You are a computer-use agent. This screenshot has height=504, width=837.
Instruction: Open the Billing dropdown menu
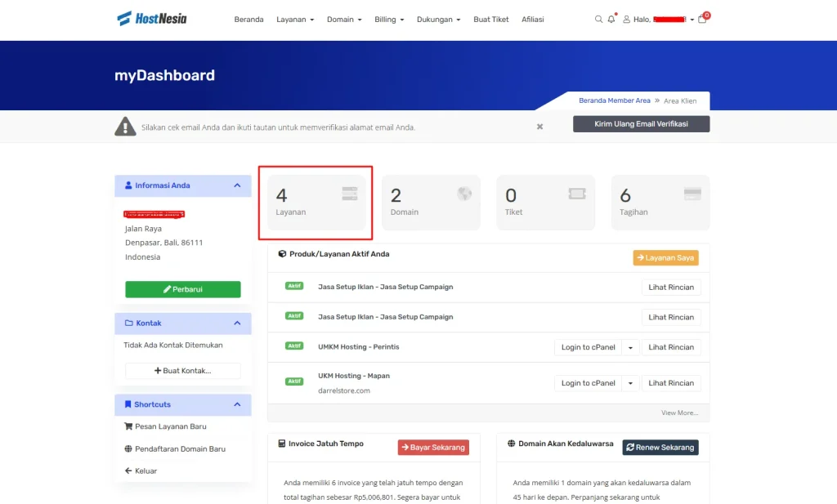(389, 20)
